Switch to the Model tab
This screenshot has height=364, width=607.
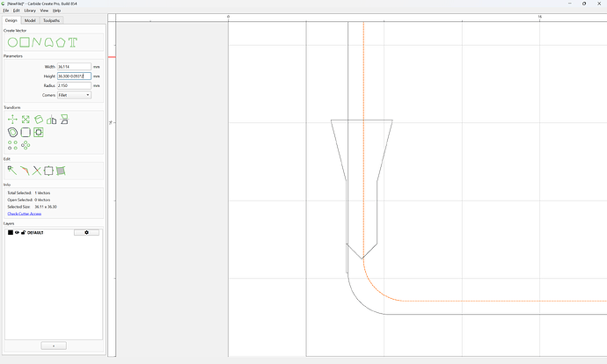tap(30, 20)
